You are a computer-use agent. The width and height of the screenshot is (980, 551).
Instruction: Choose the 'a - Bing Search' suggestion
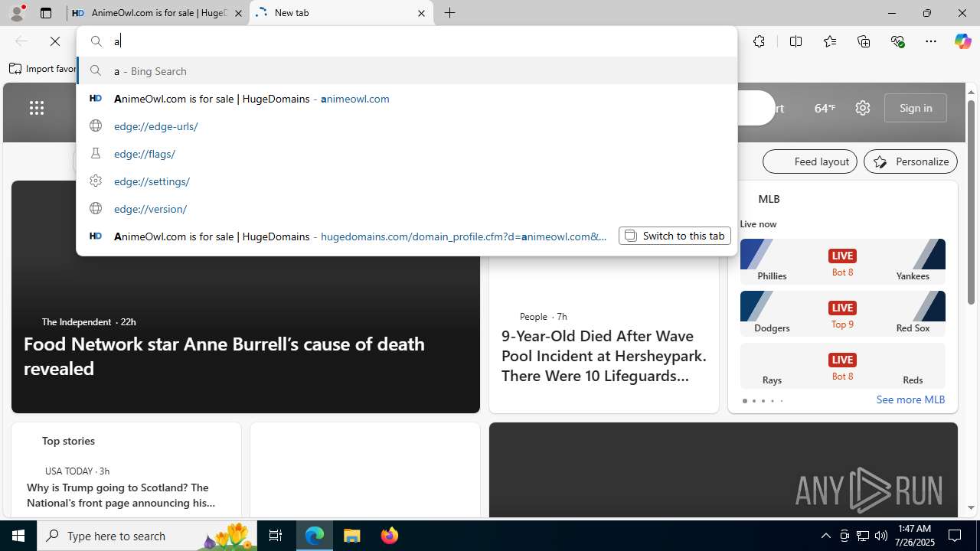[x=407, y=70]
